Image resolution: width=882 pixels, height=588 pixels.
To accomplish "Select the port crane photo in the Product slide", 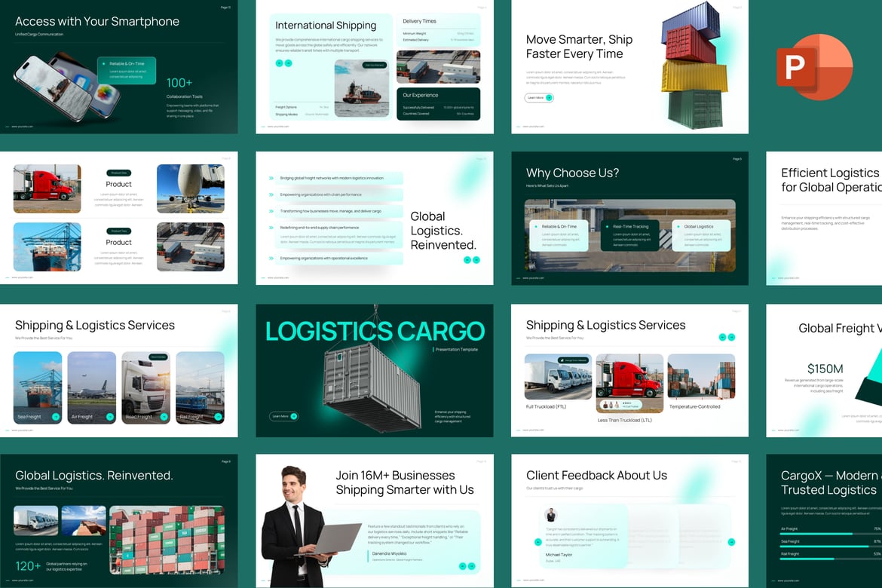I will pos(47,247).
